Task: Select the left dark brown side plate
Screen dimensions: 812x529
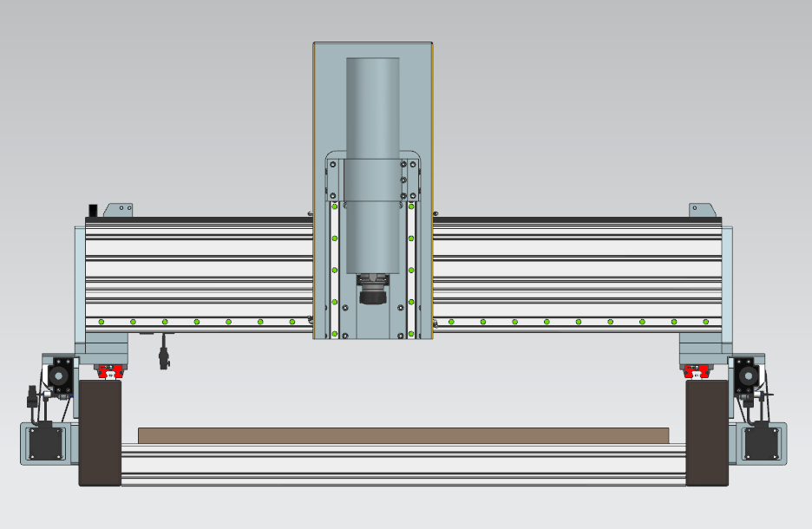Action: point(100,434)
